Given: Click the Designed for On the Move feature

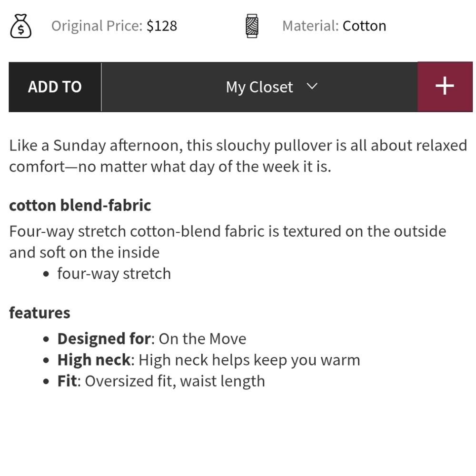Looking at the screenshot, I should [151, 338].
